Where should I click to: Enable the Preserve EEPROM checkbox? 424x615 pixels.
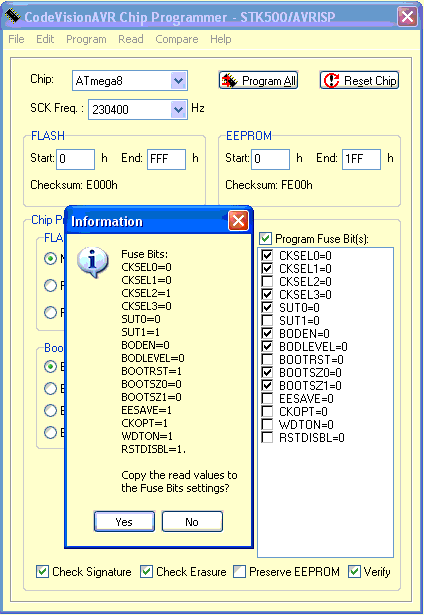239,572
